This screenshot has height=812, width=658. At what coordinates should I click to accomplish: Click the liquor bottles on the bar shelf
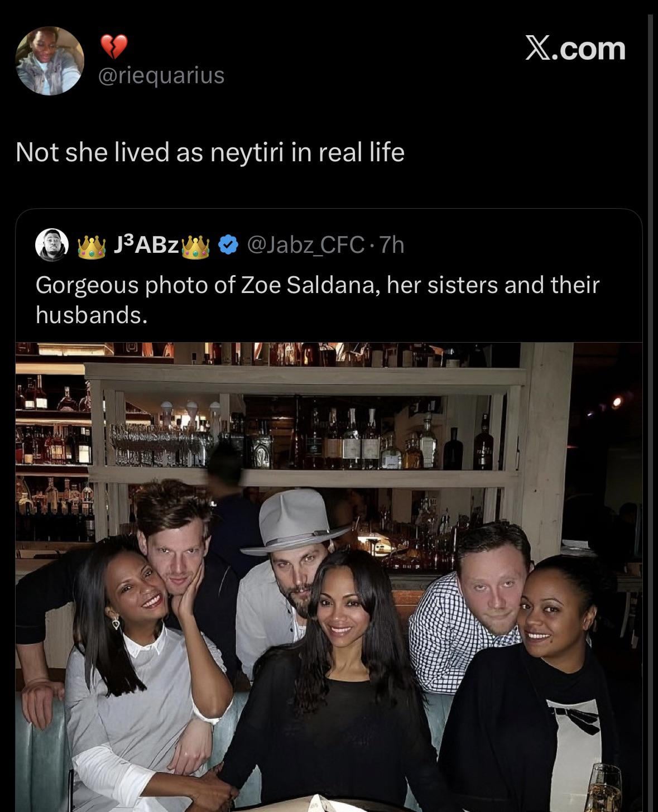[357, 441]
